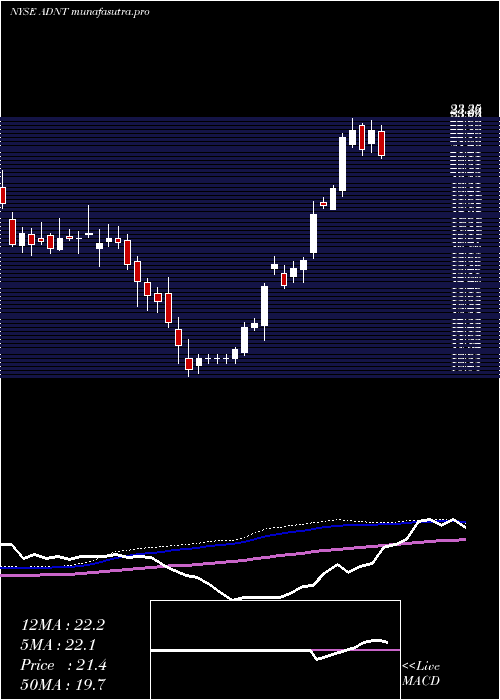
Task: Click the 50MA : 19.7 readout
Action: click(63, 684)
